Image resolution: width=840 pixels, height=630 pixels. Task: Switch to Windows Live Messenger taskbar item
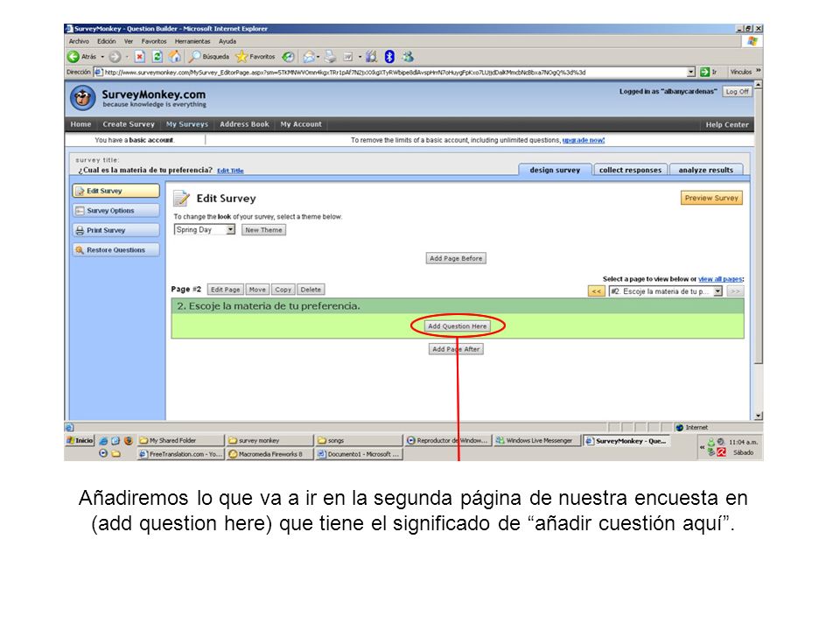(535, 440)
